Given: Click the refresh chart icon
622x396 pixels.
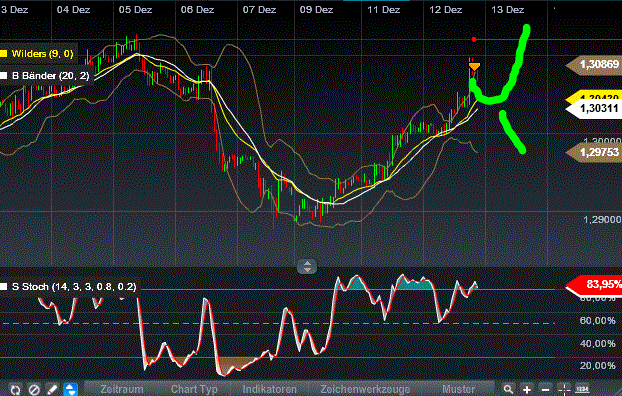Looking at the screenshot, I should 15,389.
